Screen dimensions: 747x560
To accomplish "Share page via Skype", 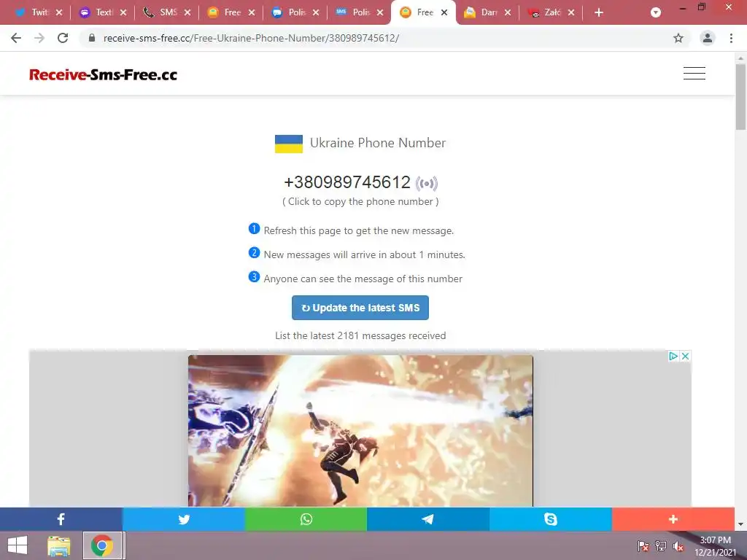I will [550, 519].
